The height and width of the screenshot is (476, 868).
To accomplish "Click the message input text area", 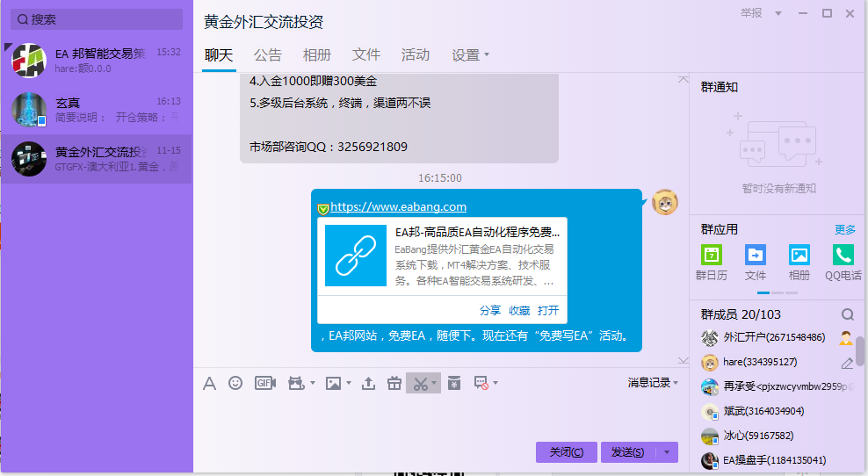I will click(440, 418).
